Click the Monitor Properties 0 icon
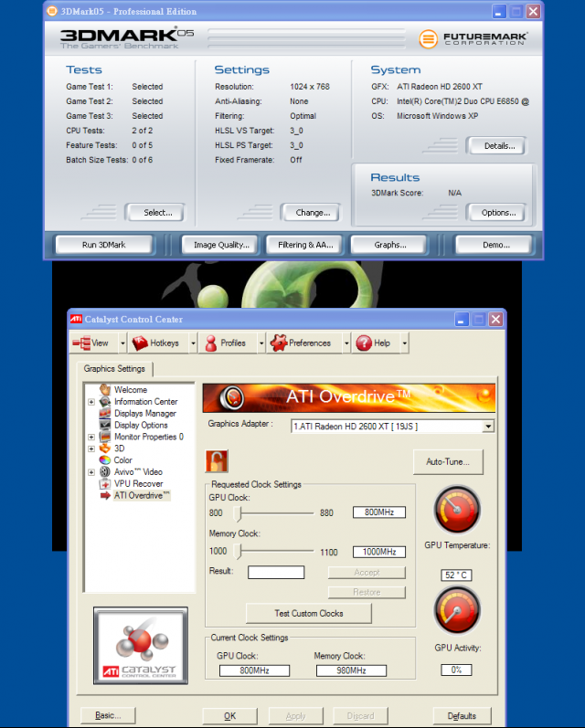The height and width of the screenshot is (728, 585). click(105, 437)
